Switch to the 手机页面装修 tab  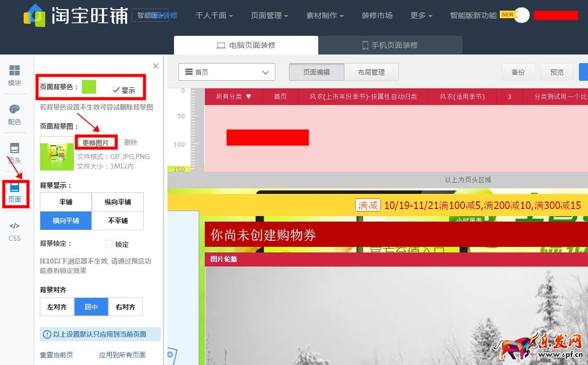click(390, 45)
